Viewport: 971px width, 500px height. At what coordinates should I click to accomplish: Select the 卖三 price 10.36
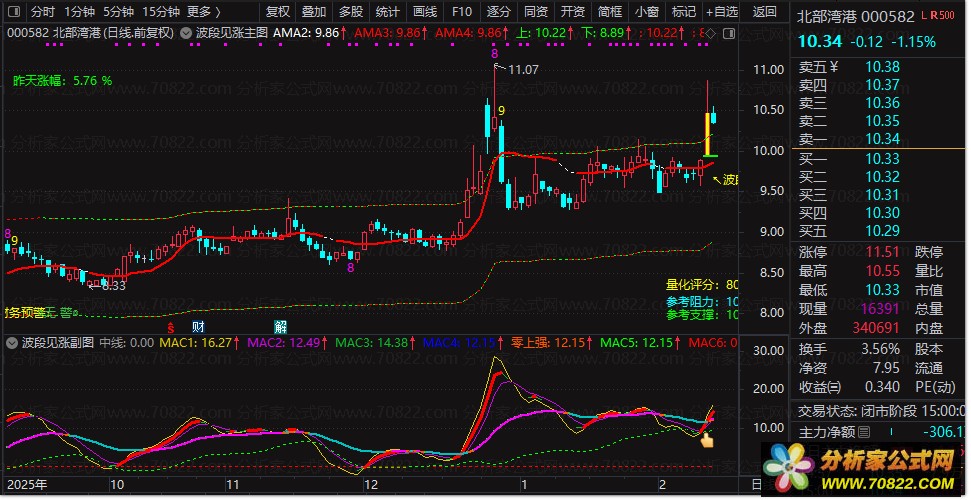[x=882, y=103]
